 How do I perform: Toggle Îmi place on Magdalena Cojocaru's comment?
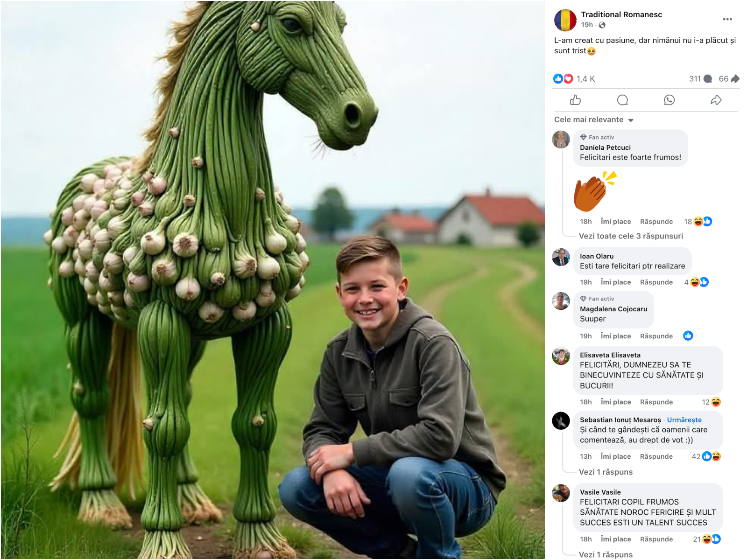[616, 336]
